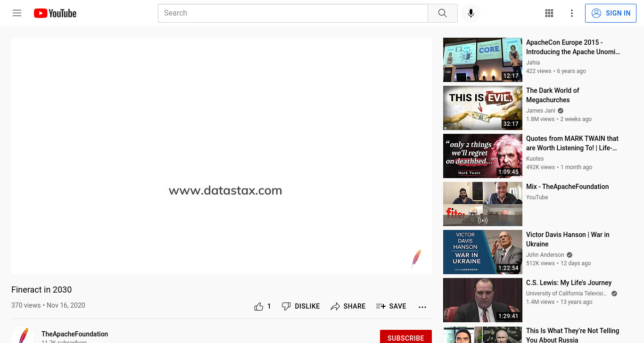
Task: Open This Is What They're Not Telling title
Action: point(573,335)
